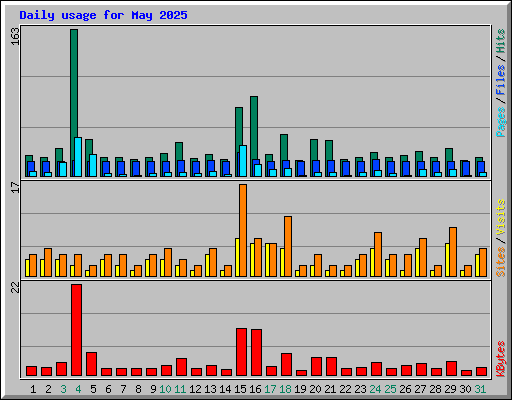512x400 pixels.
Task: Select the orange Visits bar for day 15
Action: pos(243,230)
